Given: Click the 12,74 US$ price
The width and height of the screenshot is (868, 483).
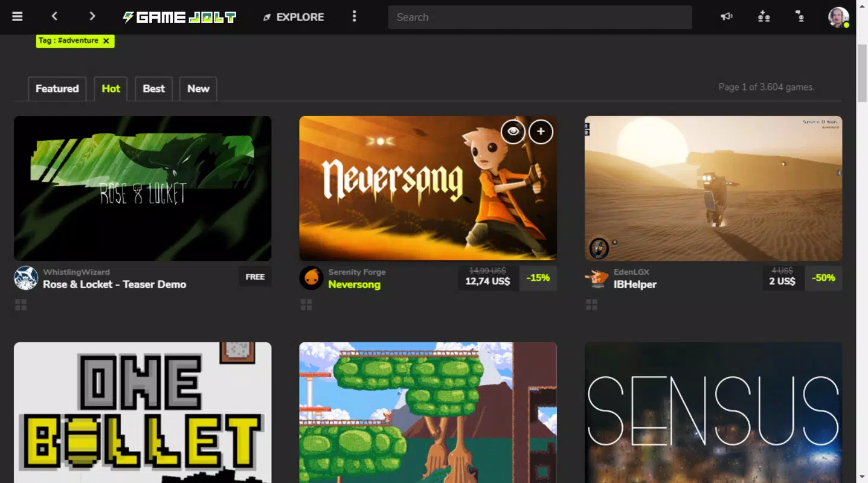Looking at the screenshot, I should tap(487, 281).
